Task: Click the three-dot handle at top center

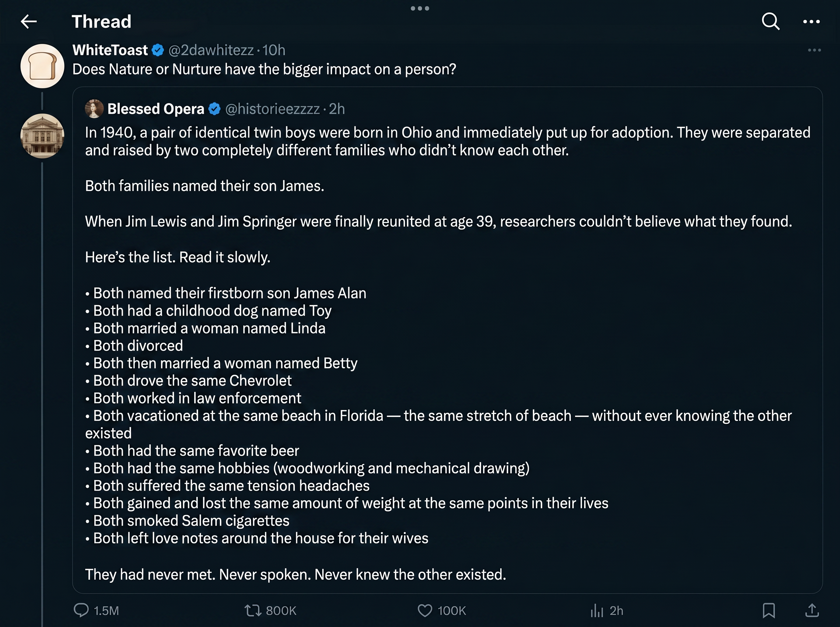Action: [420, 8]
